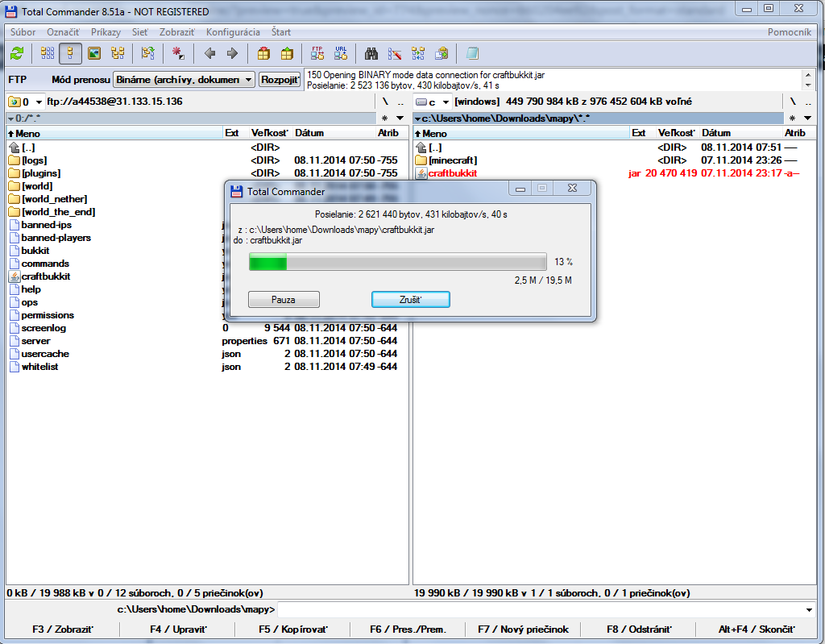Go to root directory in right panel
Viewport: 825px width, 644px height.
793,102
